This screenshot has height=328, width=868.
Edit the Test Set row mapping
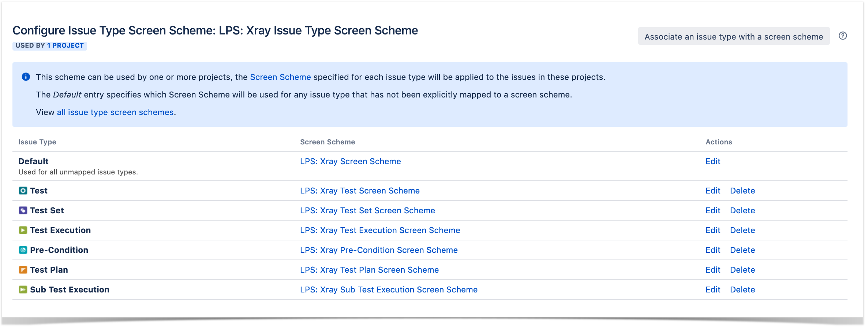coord(713,210)
